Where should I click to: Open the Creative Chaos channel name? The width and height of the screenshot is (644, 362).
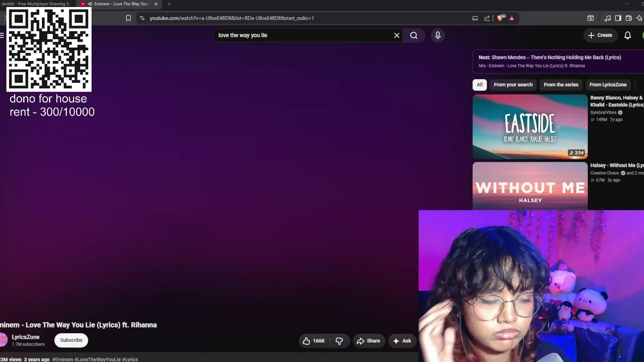(605, 173)
